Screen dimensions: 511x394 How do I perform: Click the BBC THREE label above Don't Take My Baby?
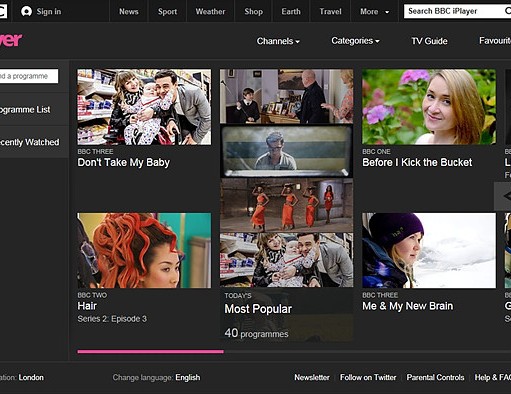pos(95,152)
